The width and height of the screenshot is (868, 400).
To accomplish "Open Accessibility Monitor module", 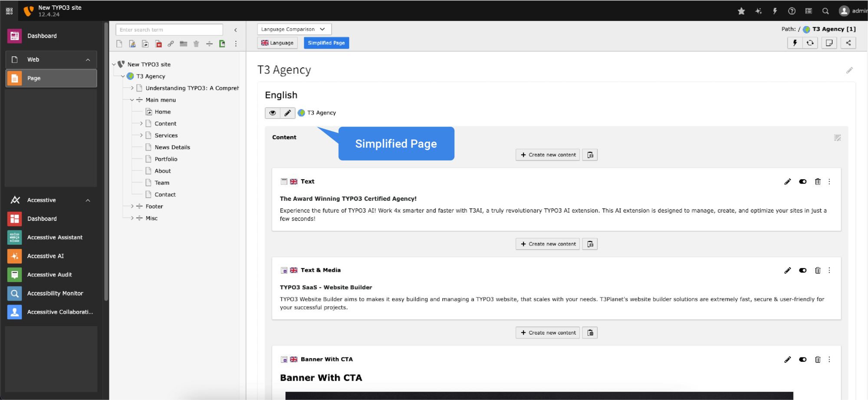I will [51, 293].
